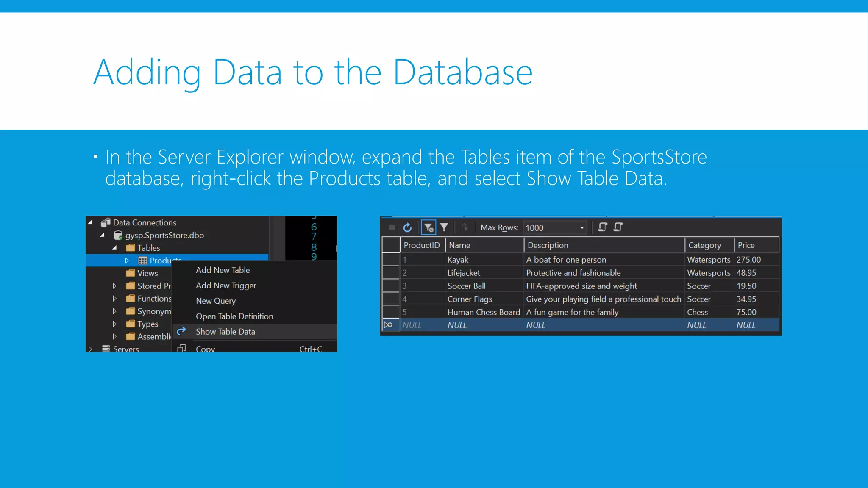Click the second script-to-file icon
Screen dimensions: 868x488
coord(618,227)
